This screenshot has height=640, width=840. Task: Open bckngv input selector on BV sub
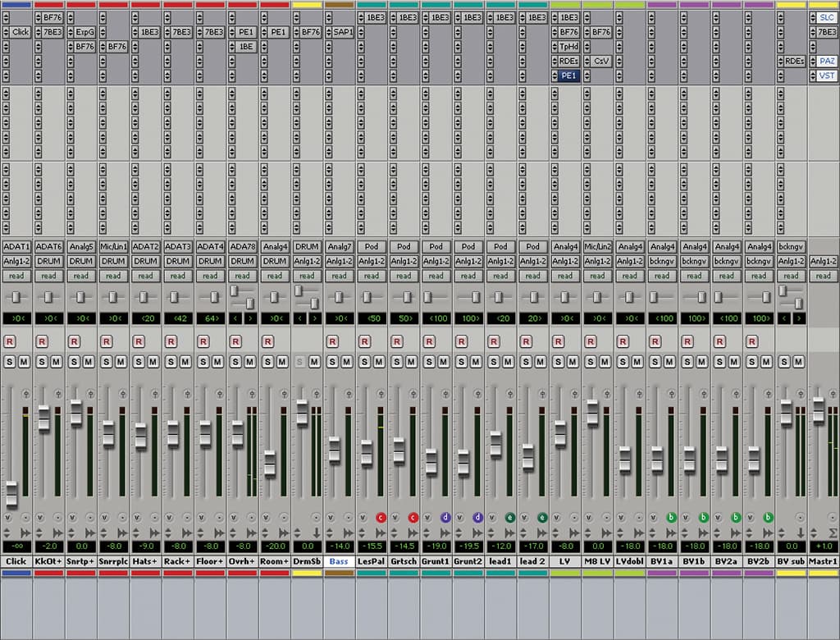(x=792, y=247)
